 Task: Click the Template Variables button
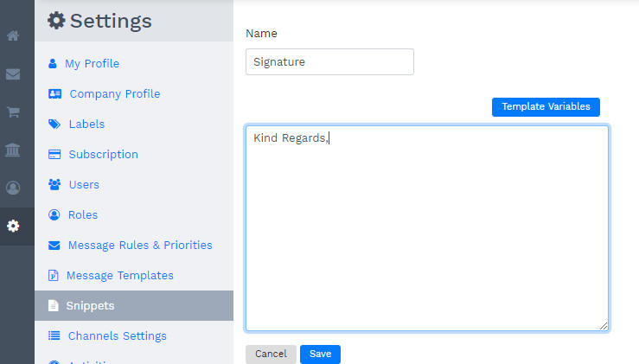546,107
